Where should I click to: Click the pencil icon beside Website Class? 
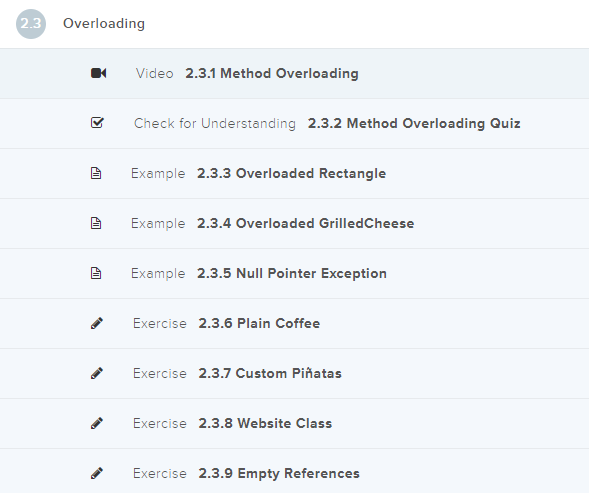[x=97, y=423]
